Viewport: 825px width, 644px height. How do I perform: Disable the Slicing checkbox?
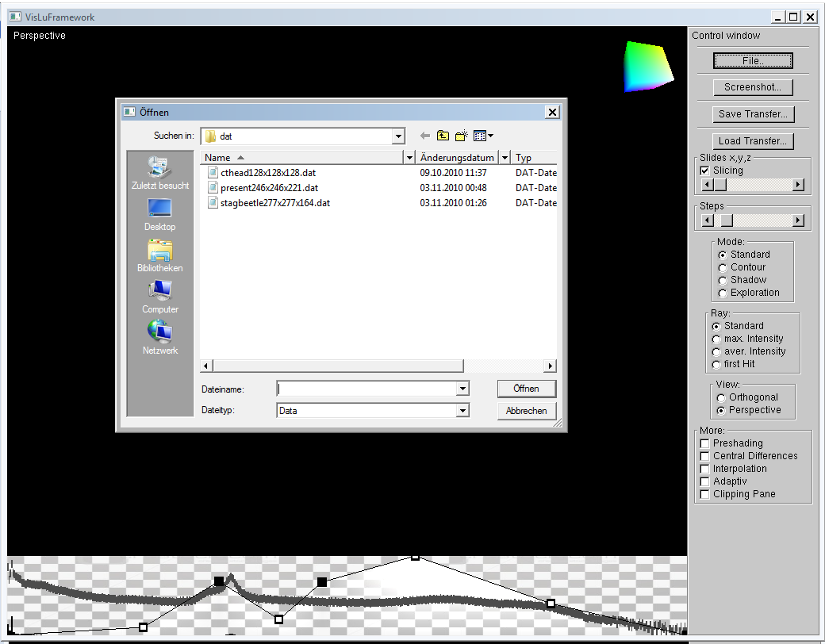[x=704, y=171]
